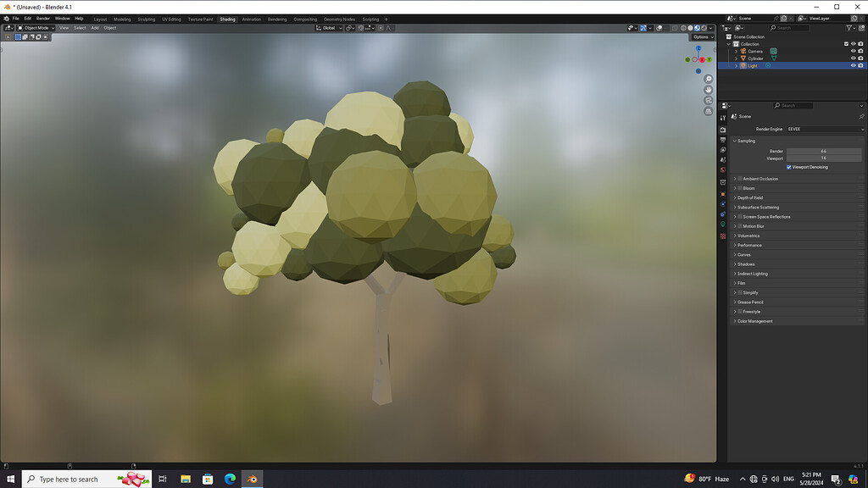The height and width of the screenshot is (488, 868).
Task: Enable the Bloom checkbox
Action: click(740, 188)
